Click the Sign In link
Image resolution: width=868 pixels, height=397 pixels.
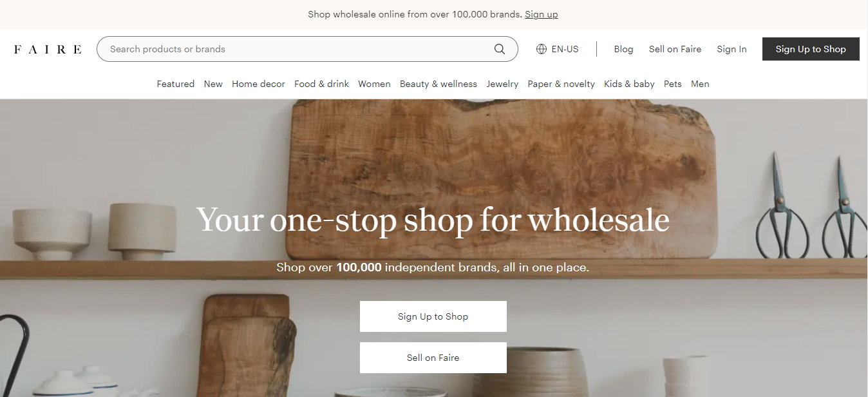[x=731, y=49]
